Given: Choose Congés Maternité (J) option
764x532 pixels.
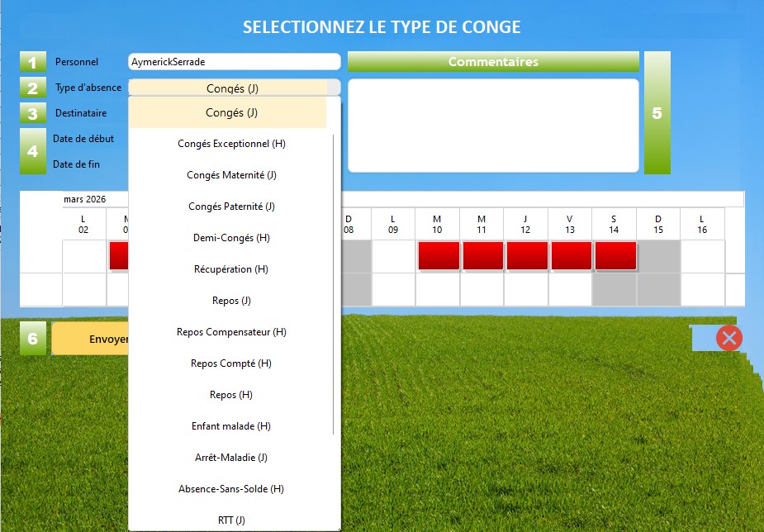Looking at the screenshot, I should click(x=231, y=175).
